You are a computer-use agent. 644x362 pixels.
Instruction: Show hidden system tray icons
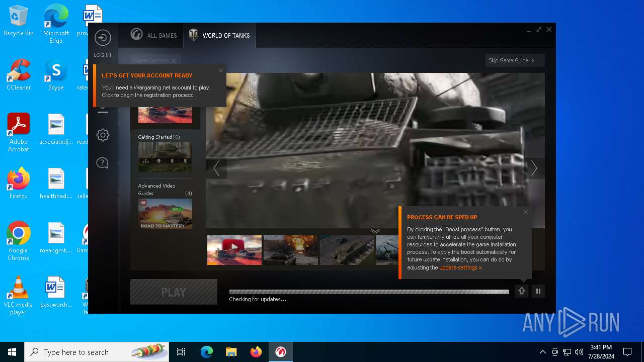coord(542,352)
